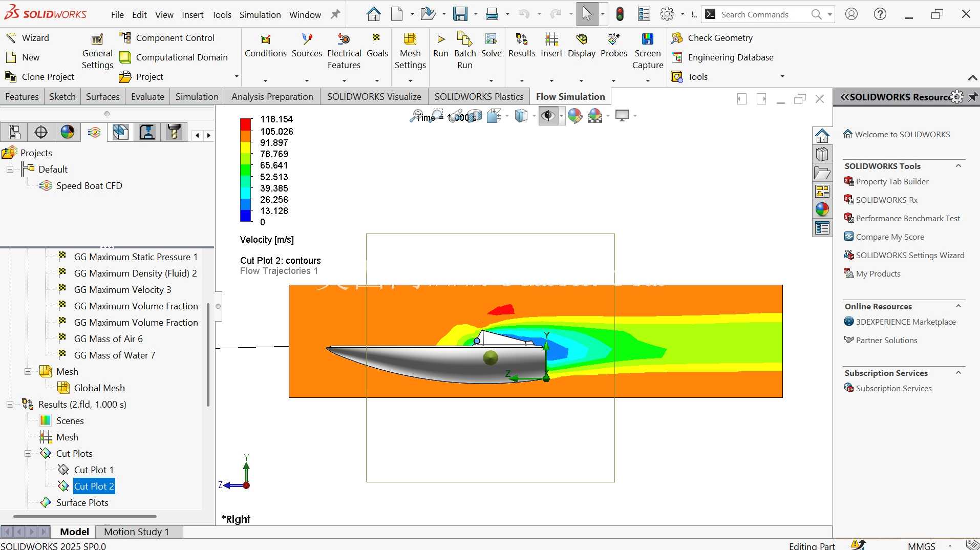Screen dimensions: 980x550
Task: Open the FeatureManager design tree tab
Action: click(x=14, y=132)
